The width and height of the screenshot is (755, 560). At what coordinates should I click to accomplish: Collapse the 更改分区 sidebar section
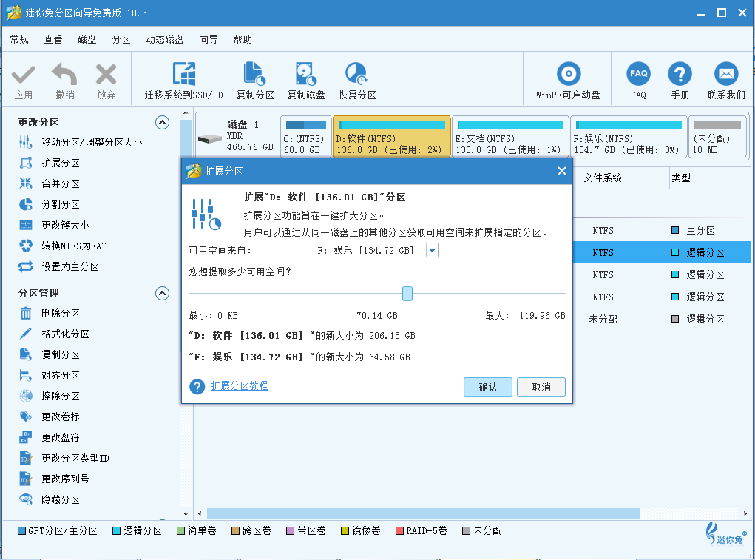pyautogui.click(x=162, y=122)
